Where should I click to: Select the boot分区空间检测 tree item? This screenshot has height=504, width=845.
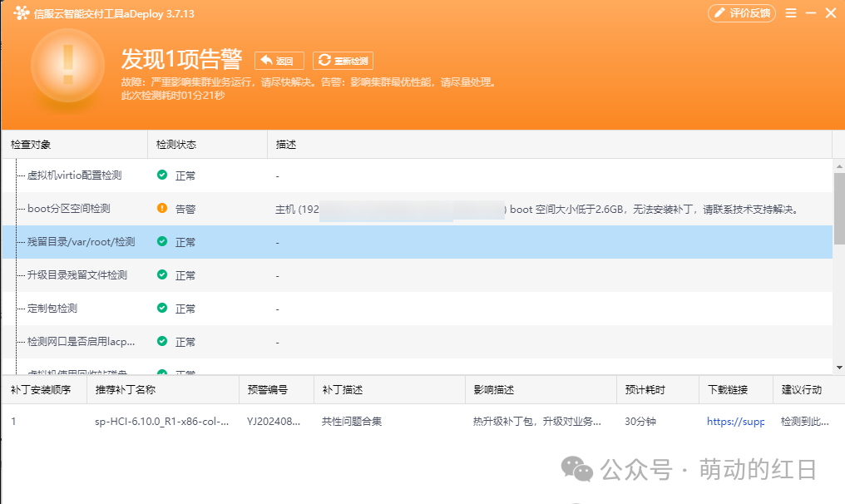[69, 209]
